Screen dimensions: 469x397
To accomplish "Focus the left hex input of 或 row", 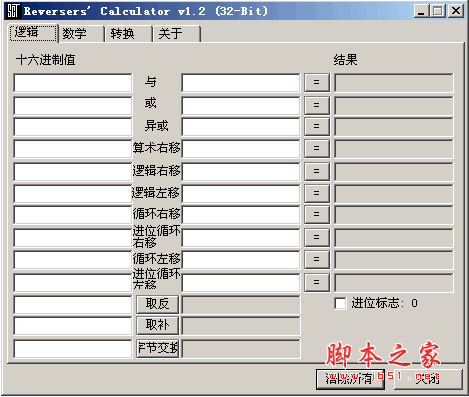I will 73,106.
